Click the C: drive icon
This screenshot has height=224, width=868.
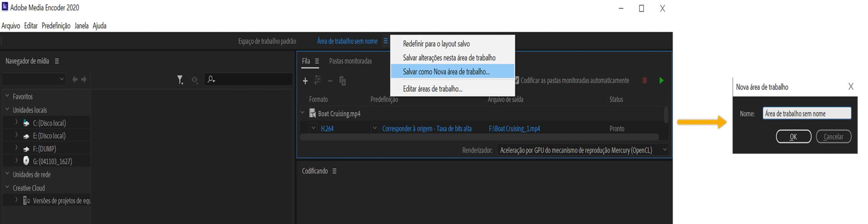click(x=26, y=123)
